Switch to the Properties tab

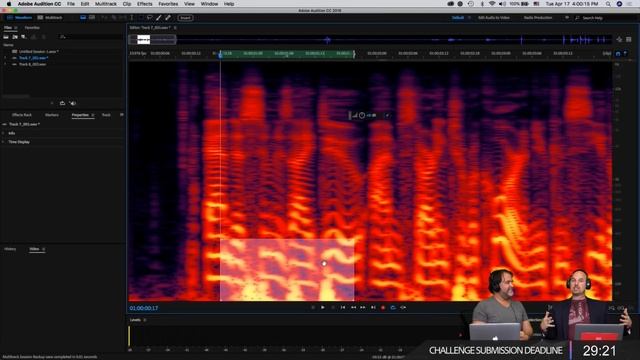80,115
